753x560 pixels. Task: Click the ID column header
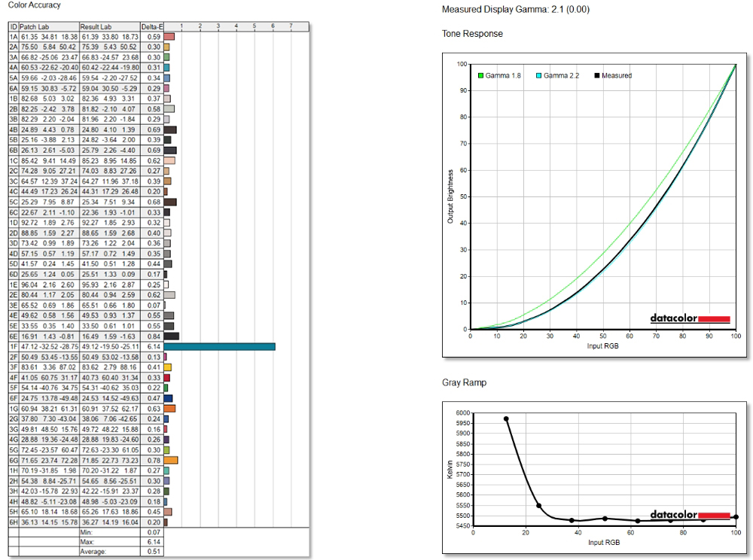click(13, 26)
